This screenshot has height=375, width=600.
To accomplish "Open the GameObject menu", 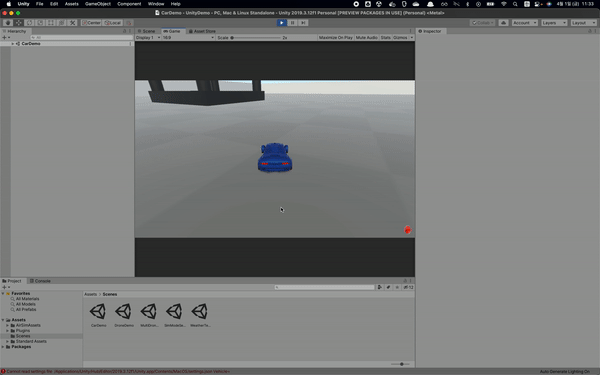I will (98, 4).
